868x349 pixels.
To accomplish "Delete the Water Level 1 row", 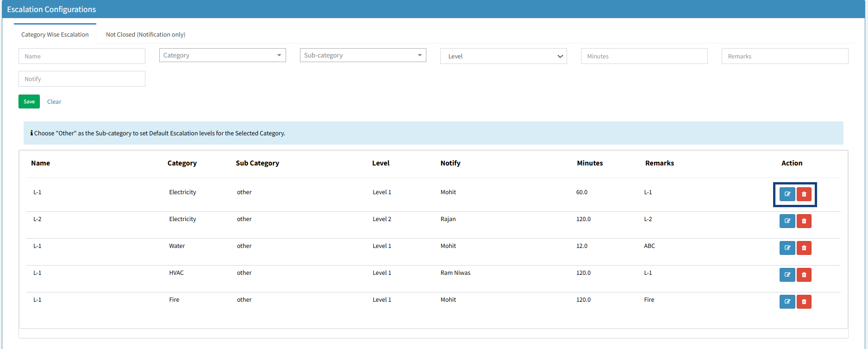I will click(804, 248).
